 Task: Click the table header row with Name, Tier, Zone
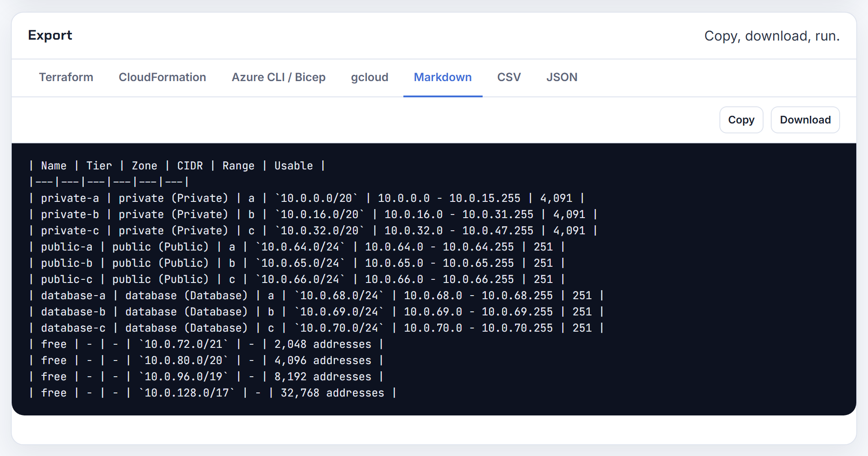(177, 166)
